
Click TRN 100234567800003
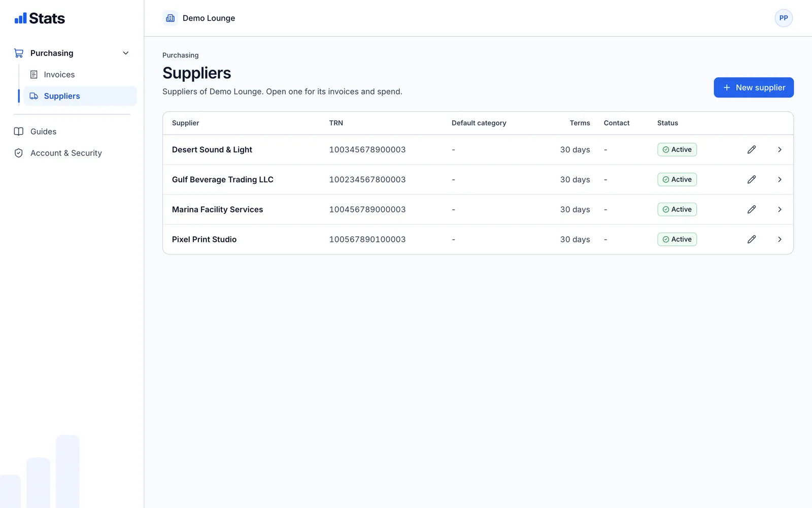click(367, 179)
